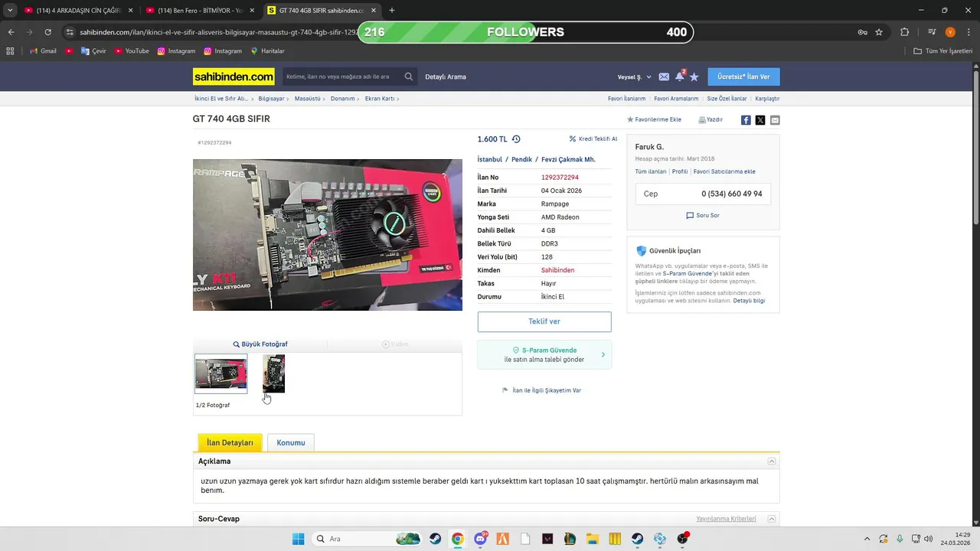
Task: Bookmark this page with star icon
Action: point(879,32)
